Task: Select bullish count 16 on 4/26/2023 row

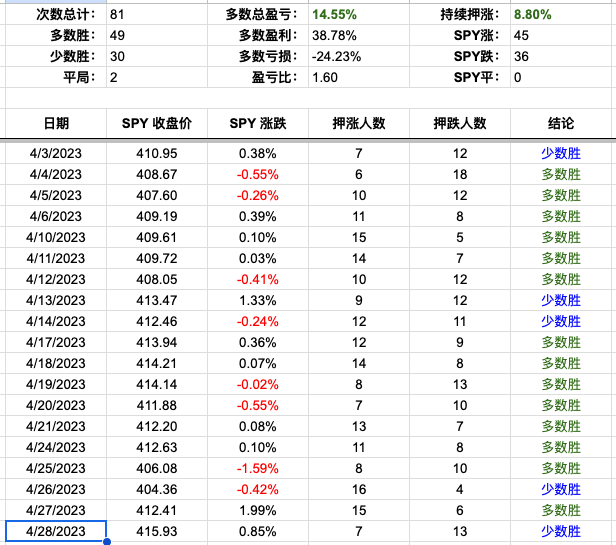Action: tap(359, 490)
